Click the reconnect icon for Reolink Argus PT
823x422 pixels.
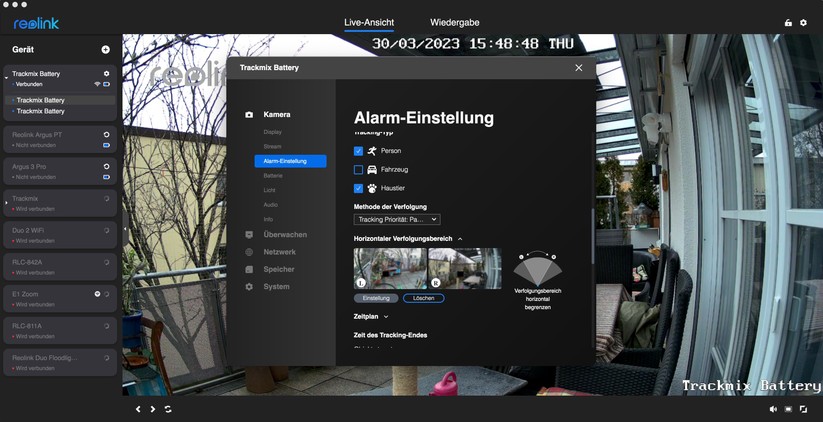107,135
